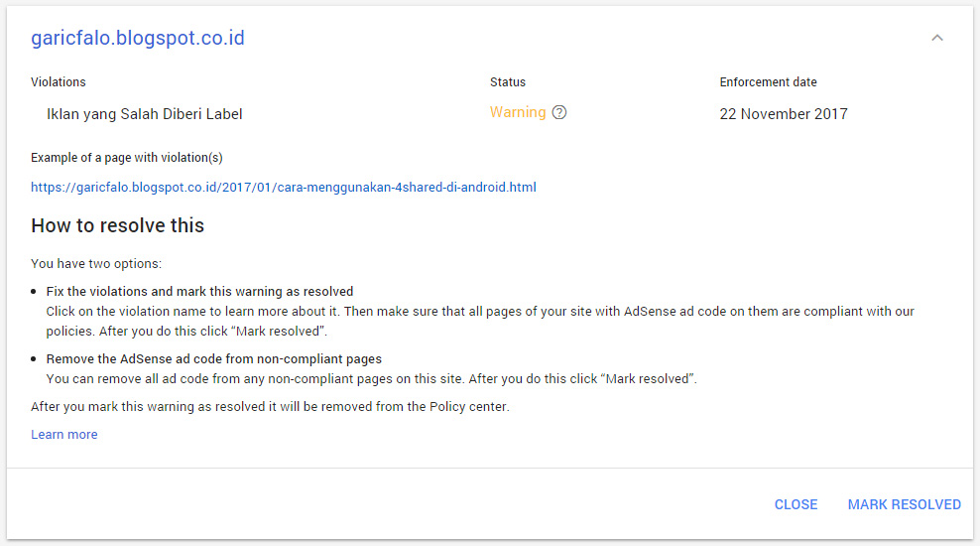Click the Status column label

pyautogui.click(x=508, y=82)
